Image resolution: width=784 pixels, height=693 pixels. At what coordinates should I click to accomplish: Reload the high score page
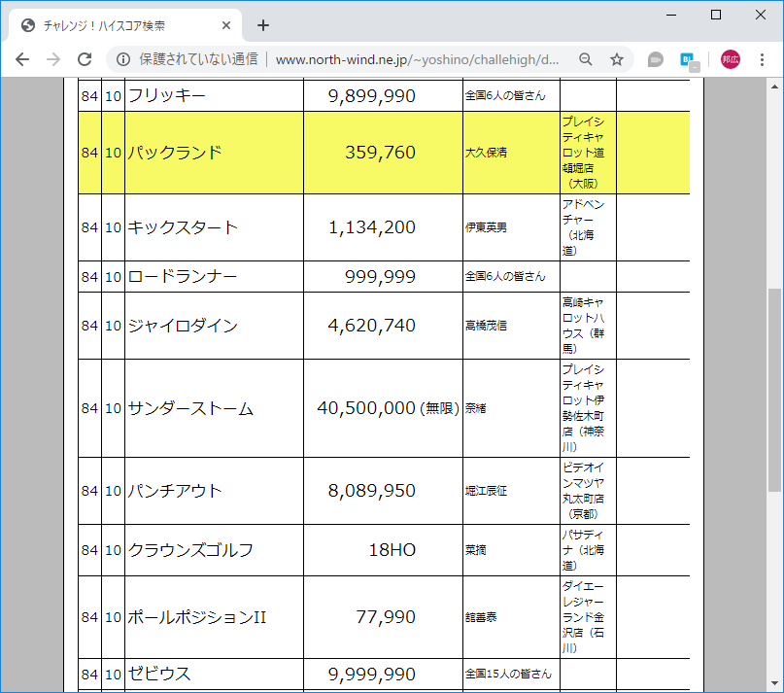(x=85, y=58)
